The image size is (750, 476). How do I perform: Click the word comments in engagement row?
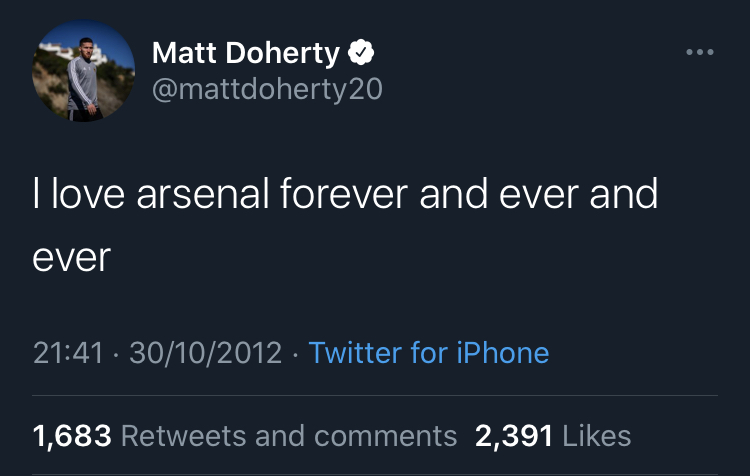point(386,436)
